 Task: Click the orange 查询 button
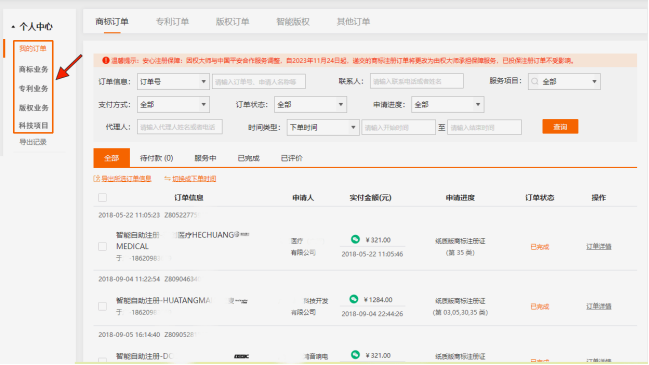pos(560,127)
